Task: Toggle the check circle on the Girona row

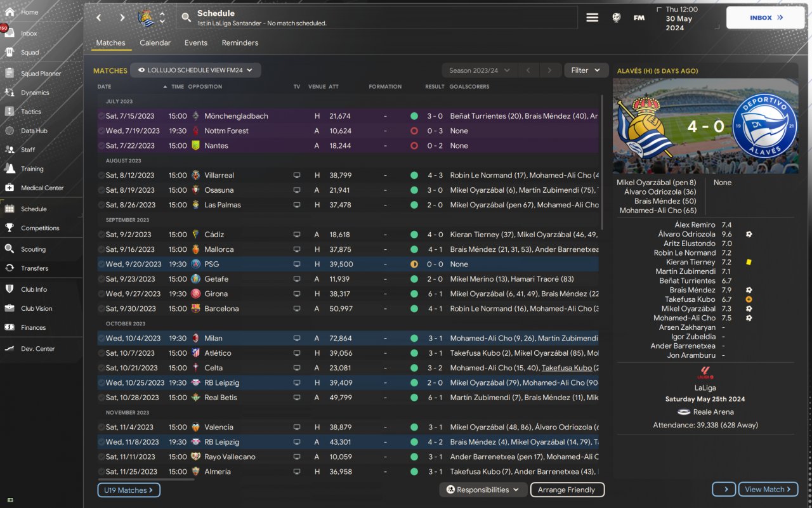Action: point(101,294)
